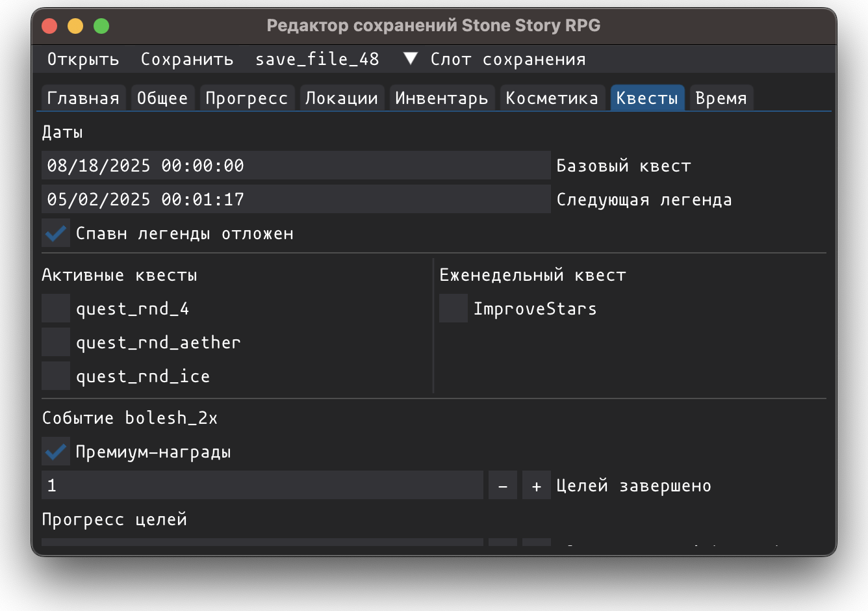The image size is (868, 611).
Task: Tick the quest_rnd_ice checkbox
Action: pos(56,376)
